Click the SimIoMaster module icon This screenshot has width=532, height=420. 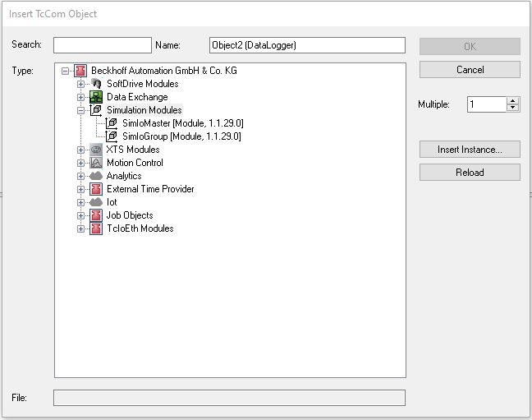click(112, 123)
